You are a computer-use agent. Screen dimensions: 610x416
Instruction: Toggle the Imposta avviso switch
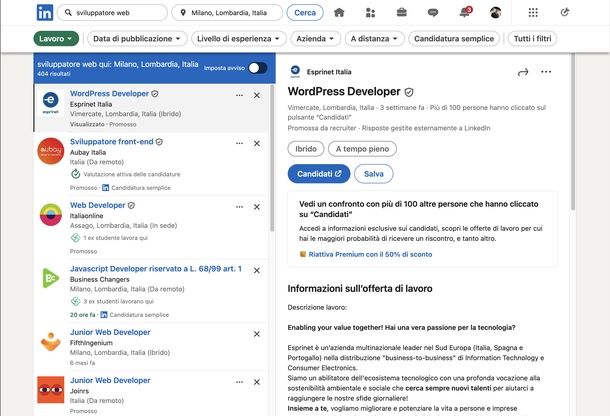258,68
